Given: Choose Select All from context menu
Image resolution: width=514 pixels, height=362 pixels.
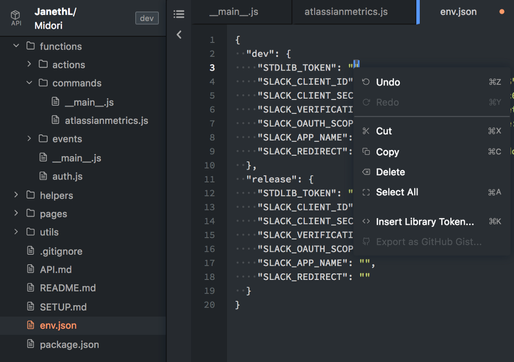Looking at the screenshot, I should coord(432,192).
